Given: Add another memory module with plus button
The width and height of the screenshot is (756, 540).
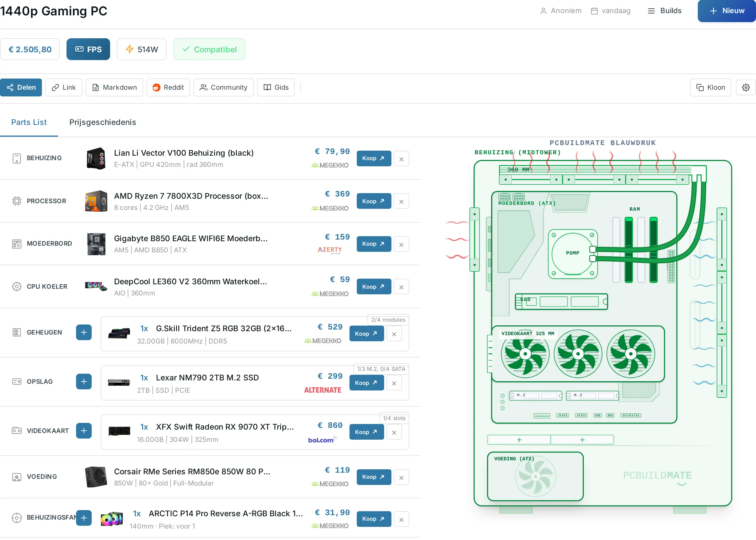Looking at the screenshot, I should tap(84, 332).
